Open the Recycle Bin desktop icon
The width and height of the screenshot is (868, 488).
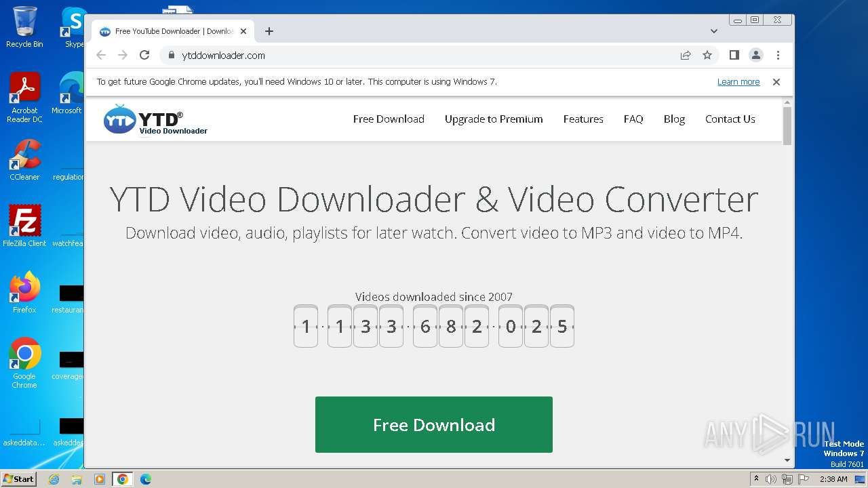[x=24, y=27]
